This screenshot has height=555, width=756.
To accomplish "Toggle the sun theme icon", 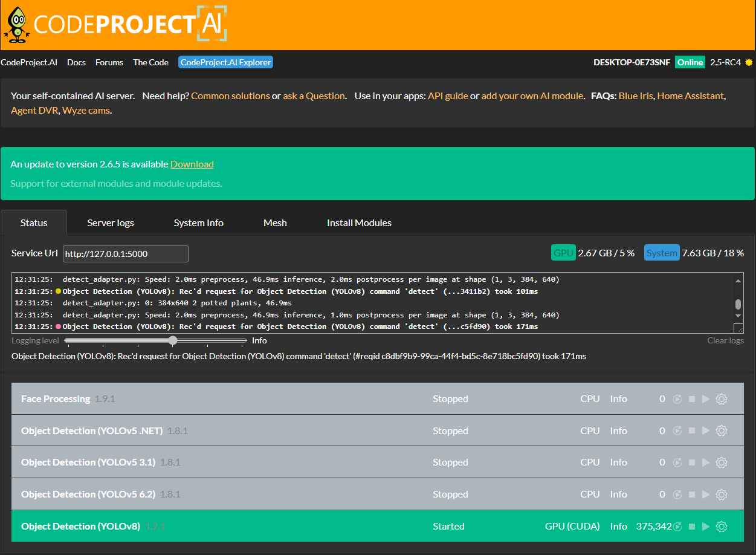I will (749, 62).
